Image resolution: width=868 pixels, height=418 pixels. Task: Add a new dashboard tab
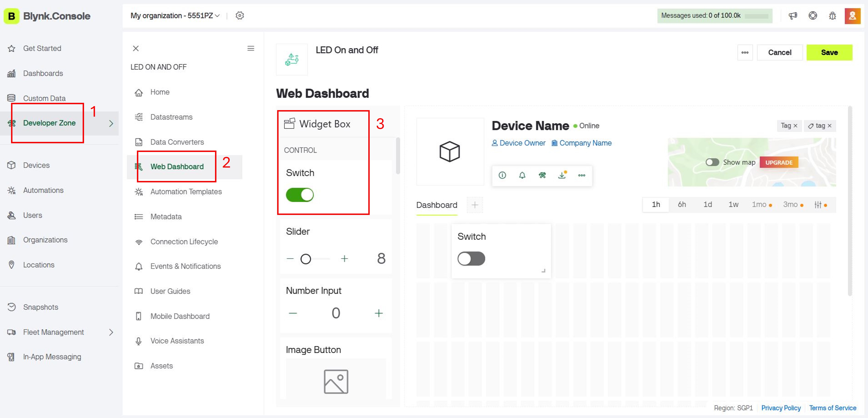click(475, 205)
